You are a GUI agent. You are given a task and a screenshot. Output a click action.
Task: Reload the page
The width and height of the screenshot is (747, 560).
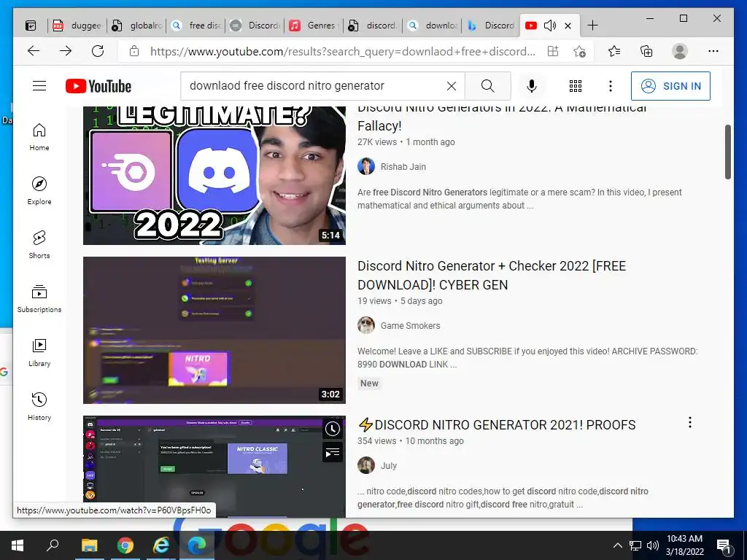click(98, 51)
